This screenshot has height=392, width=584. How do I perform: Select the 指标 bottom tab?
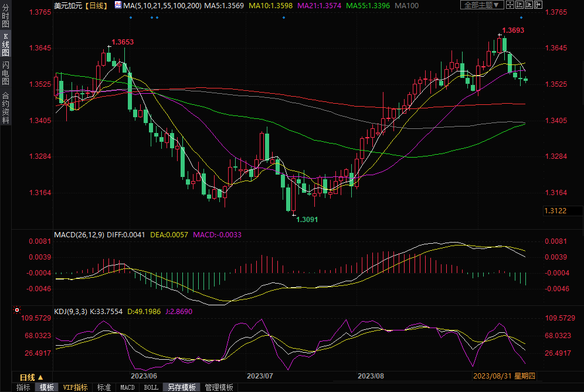click(23, 387)
